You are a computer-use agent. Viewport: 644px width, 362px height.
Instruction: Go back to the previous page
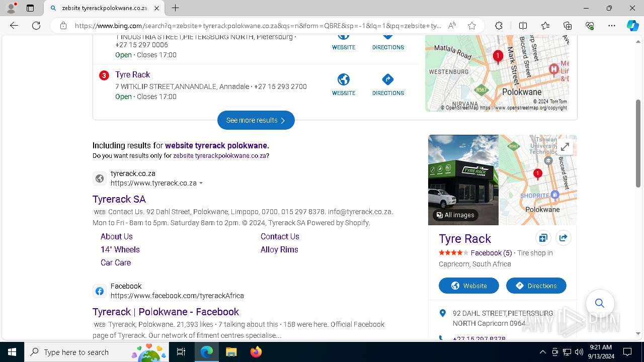[x=14, y=26]
